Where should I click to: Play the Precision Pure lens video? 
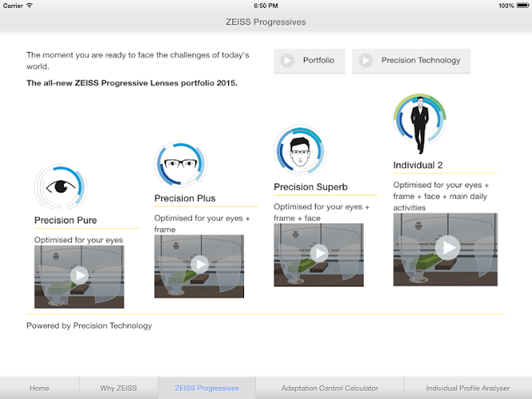point(79,276)
